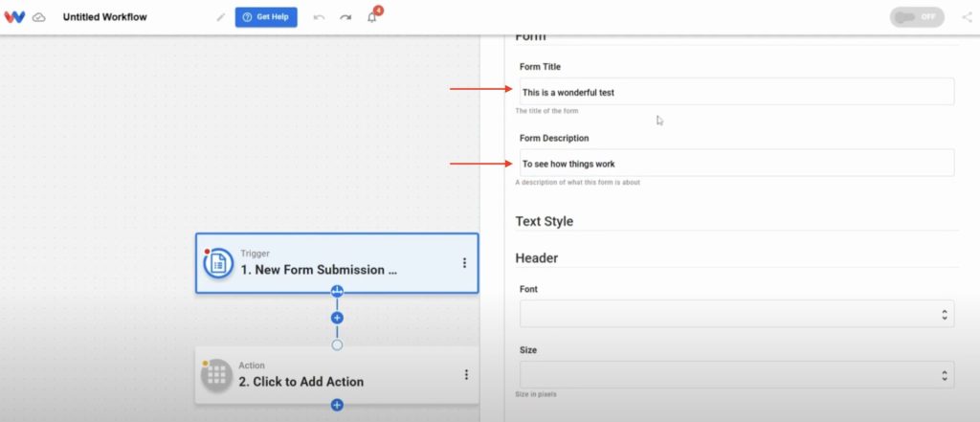Select the New Form Submission trigger step
The width and height of the screenshot is (980, 422).
(337, 263)
